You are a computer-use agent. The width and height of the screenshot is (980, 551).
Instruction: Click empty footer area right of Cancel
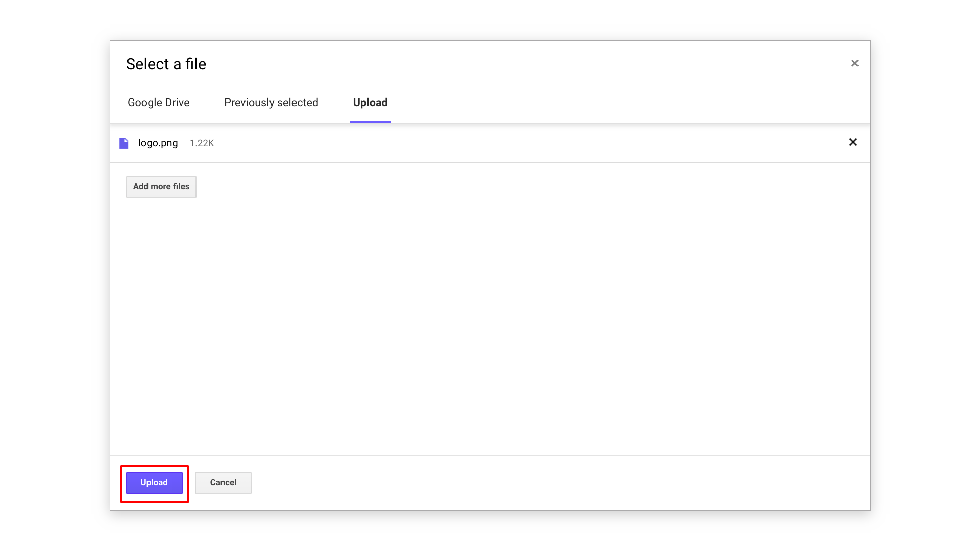coord(561,483)
